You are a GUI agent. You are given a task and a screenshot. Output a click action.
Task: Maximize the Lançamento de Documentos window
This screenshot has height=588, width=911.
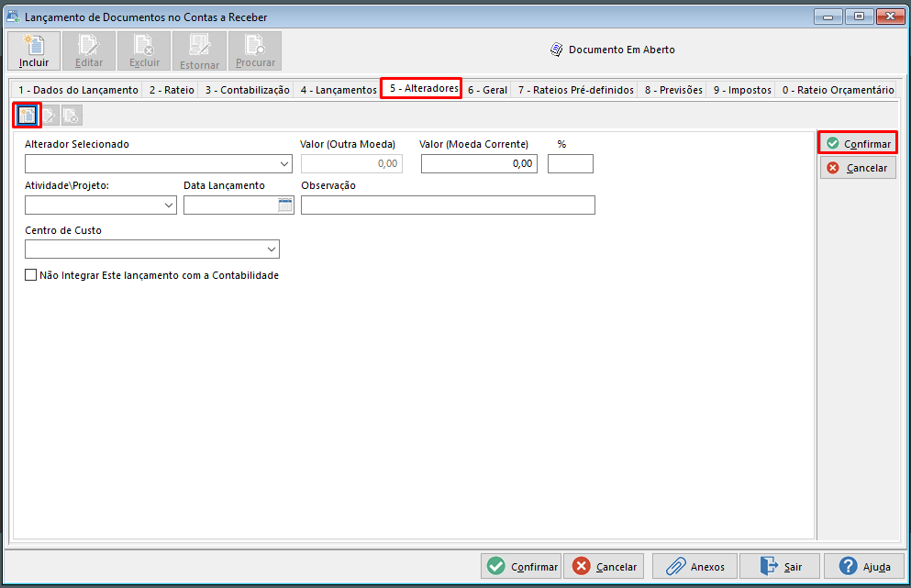click(859, 17)
